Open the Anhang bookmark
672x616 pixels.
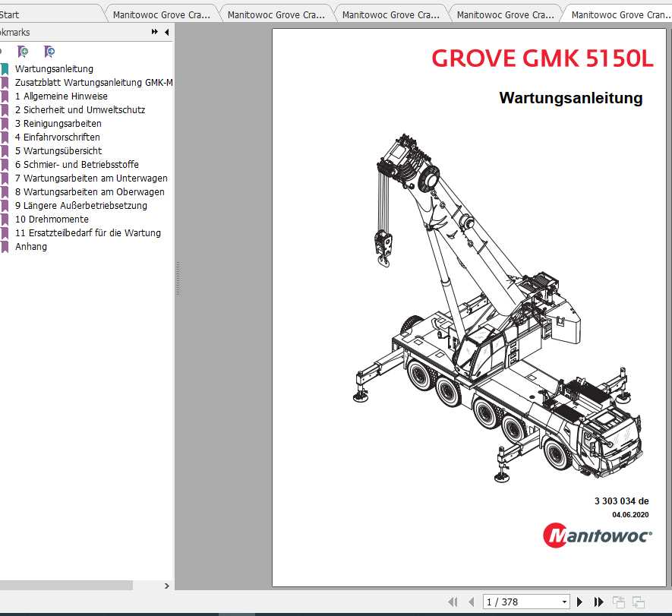[x=31, y=247]
